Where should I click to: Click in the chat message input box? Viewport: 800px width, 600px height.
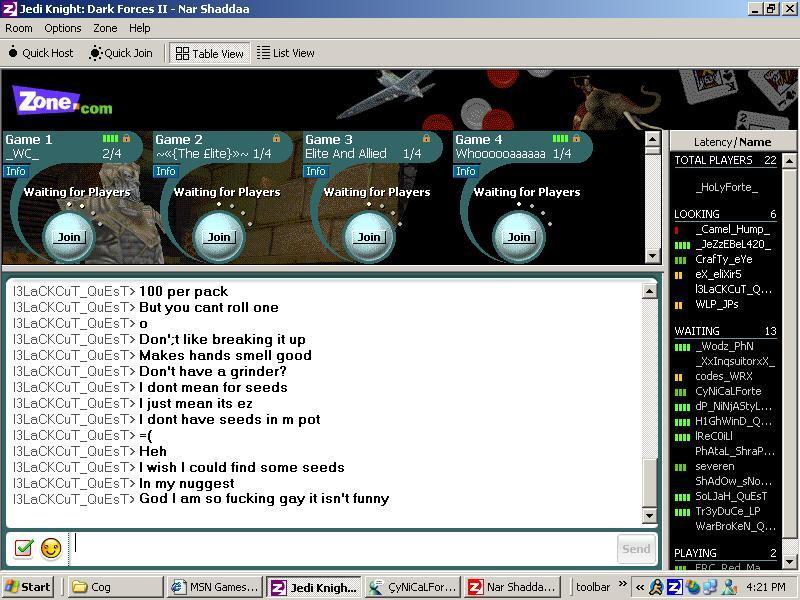(342, 548)
